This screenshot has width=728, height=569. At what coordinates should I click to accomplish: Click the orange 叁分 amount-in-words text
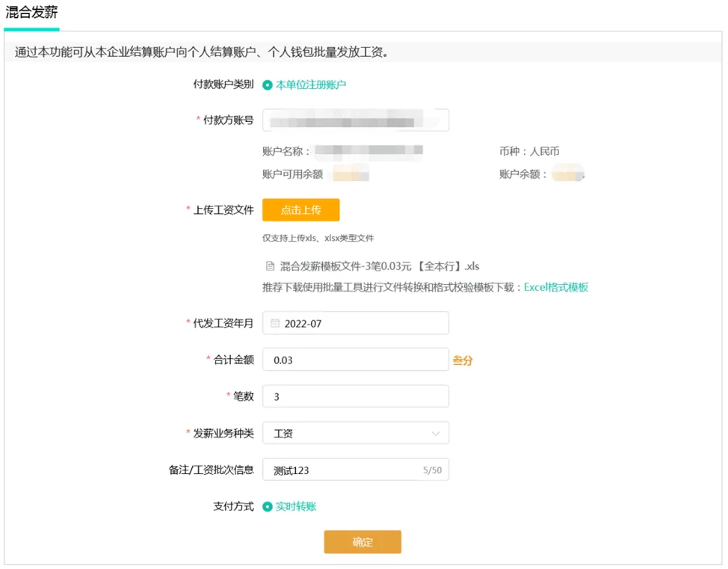pos(463,360)
